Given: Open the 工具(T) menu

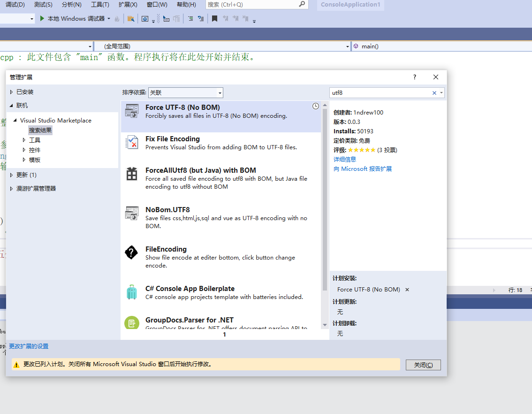Looking at the screenshot, I should [100, 4].
